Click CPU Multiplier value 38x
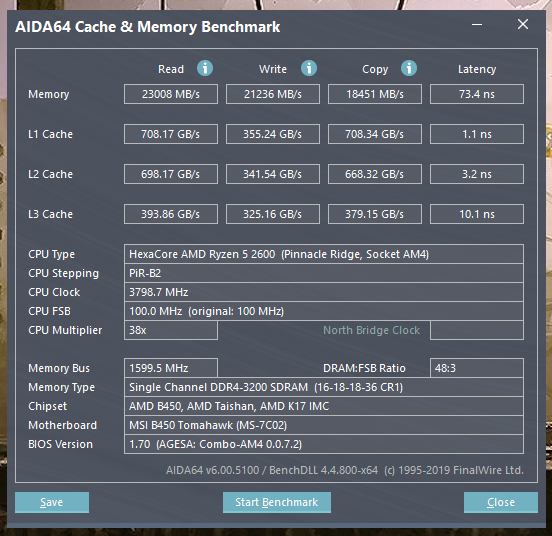 click(171, 330)
